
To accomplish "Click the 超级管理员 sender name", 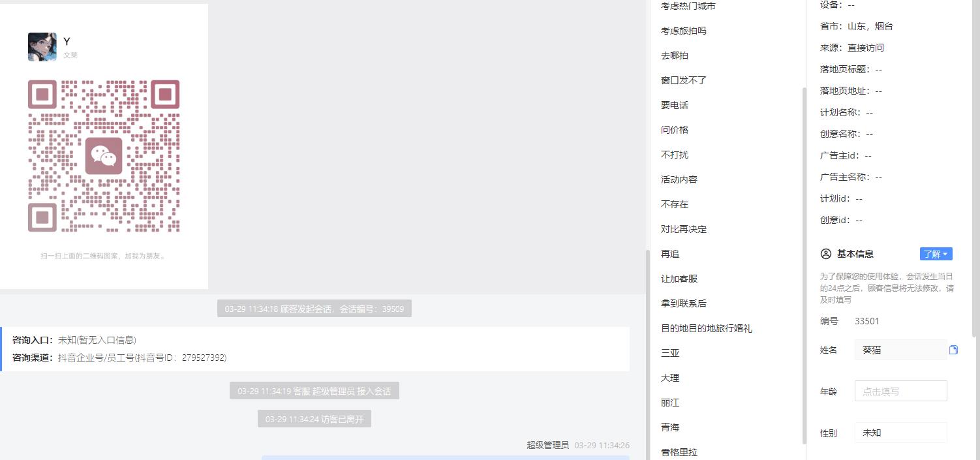I will tap(548, 445).
